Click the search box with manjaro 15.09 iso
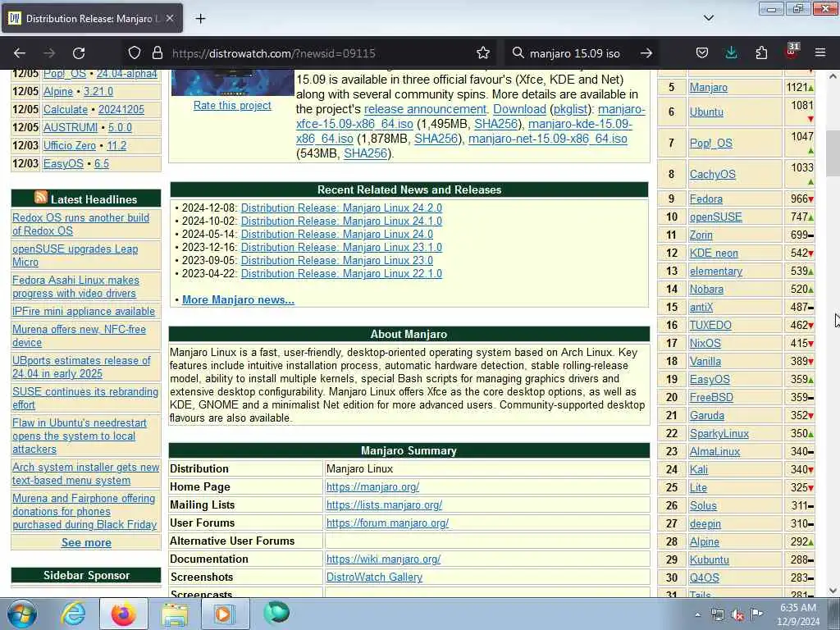This screenshot has height=630, width=840. pyautogui.click(x=575, y=53)
